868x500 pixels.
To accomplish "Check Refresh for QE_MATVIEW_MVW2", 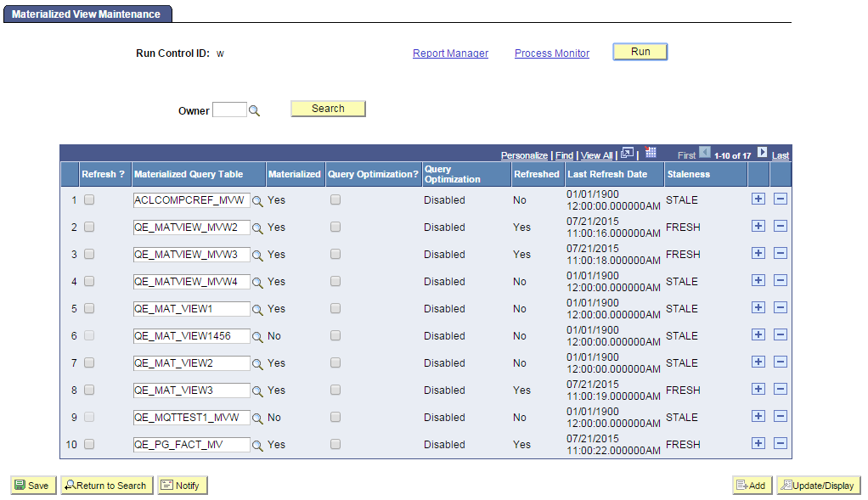I will click(x=89, y=227).
